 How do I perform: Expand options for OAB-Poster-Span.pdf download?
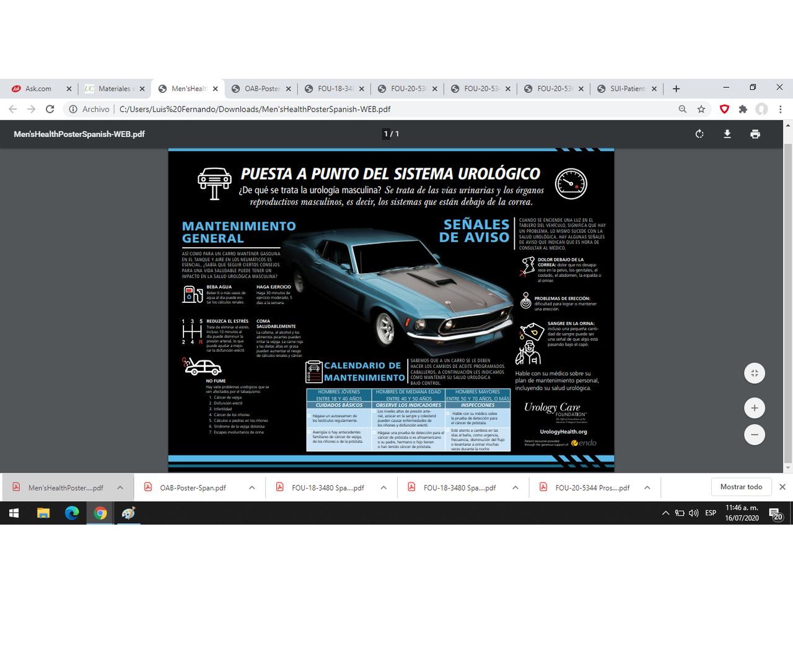click(x=252, y=487)
